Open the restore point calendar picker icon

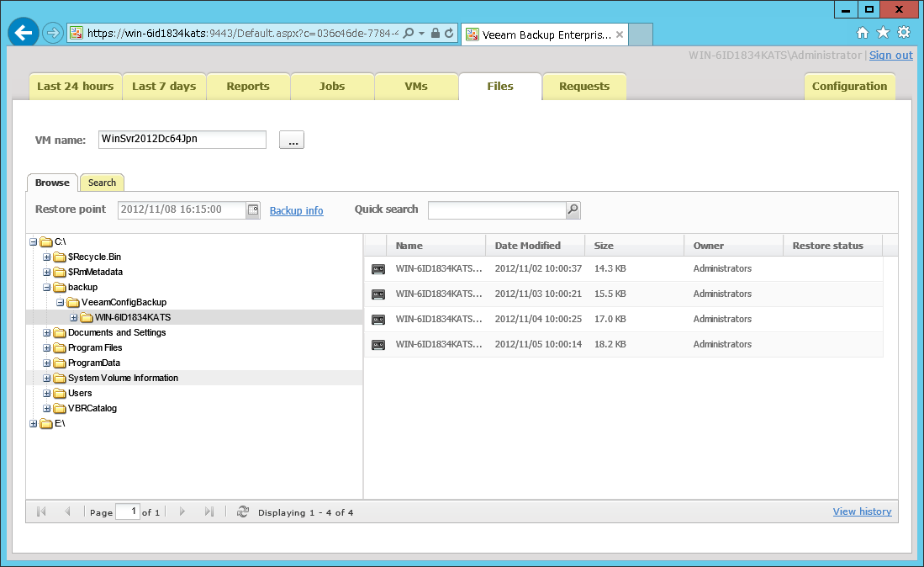pos(253,209)
